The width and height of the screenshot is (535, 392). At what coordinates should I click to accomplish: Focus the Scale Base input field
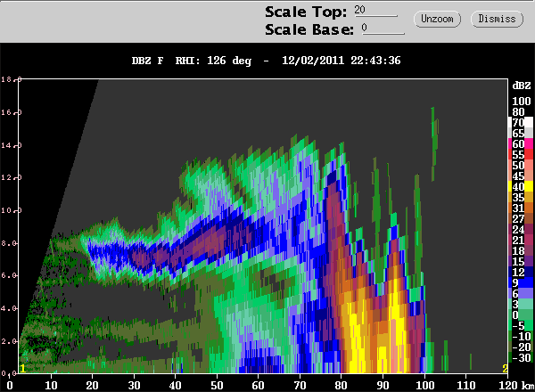tap(383, 29)
